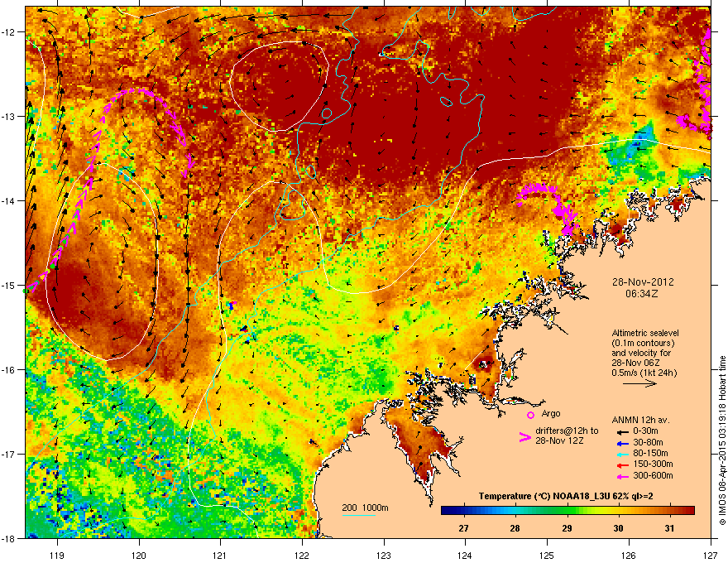Click the magenta drifters arrowhead legend symbol
This screenshot has height=563, width=728.
(x=524, y=437)
